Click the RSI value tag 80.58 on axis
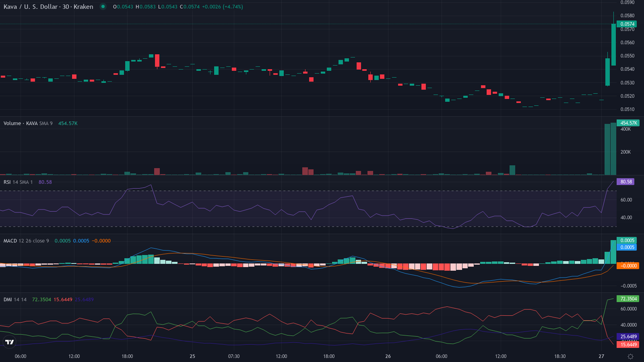This screenshot has width=644, height=362. pos(626,182)
